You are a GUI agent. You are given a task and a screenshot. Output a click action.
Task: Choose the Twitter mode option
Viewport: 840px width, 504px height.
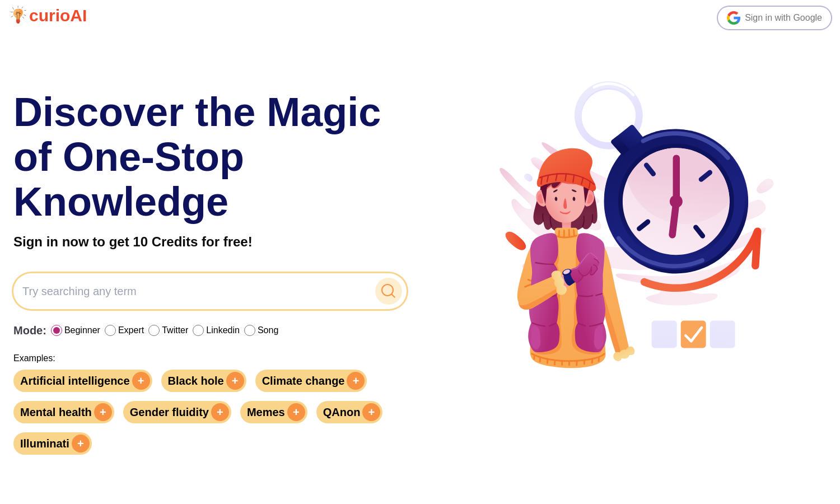tap(154, 330)
